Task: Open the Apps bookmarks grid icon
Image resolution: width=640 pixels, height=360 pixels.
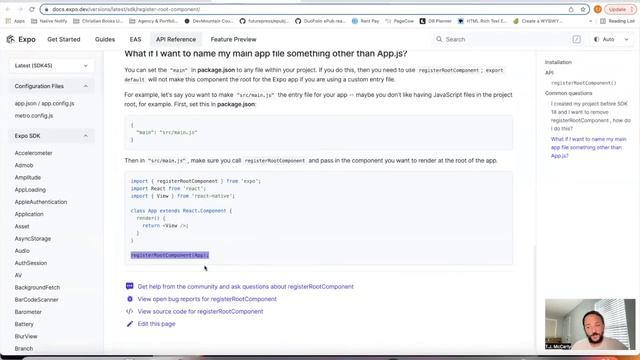Action: point(8,21)
